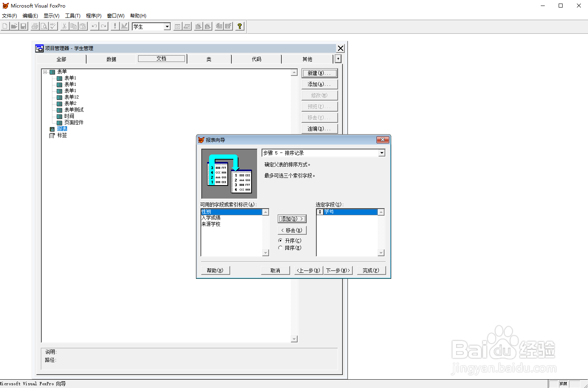
Task: Open the 程序(P) menu
Action: pos(94,16)
